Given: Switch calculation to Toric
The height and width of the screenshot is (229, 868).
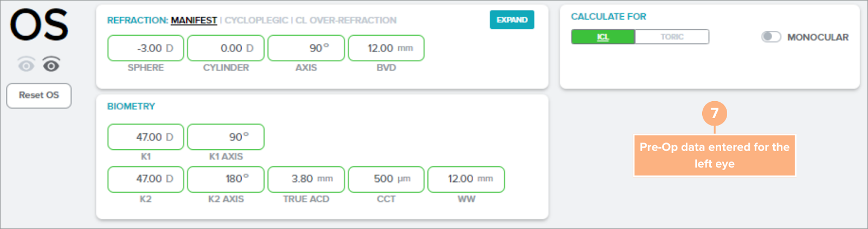Looking at the screenshot, I should tap(672, 37).
